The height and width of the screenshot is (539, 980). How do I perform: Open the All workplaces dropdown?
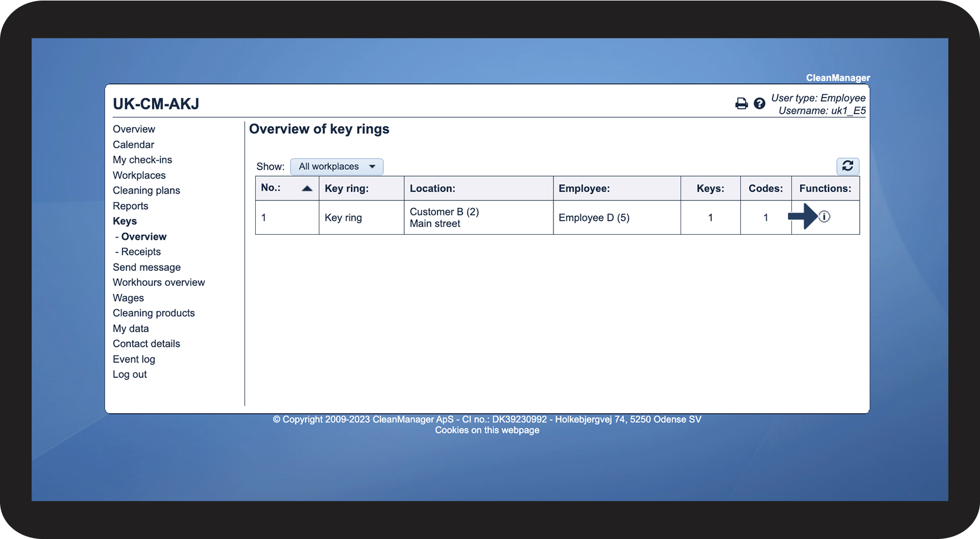coord(337,167)
